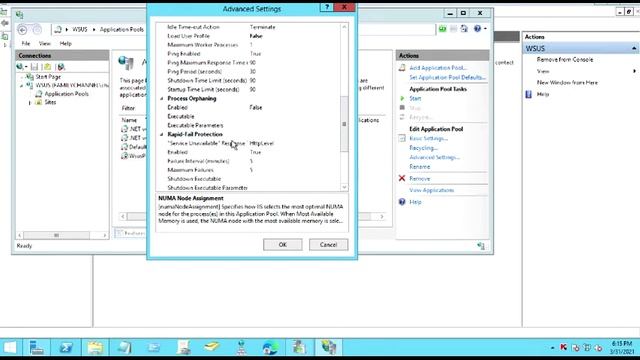Click the create connection icon in Connections toolbar
Image resolution: width=640 pixels, height=360 pixels.
[21, 67]
